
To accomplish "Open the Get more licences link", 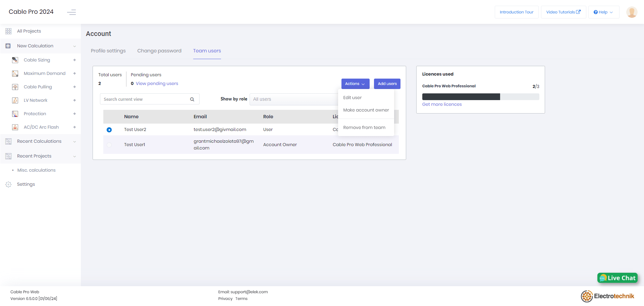I will 442,104.
